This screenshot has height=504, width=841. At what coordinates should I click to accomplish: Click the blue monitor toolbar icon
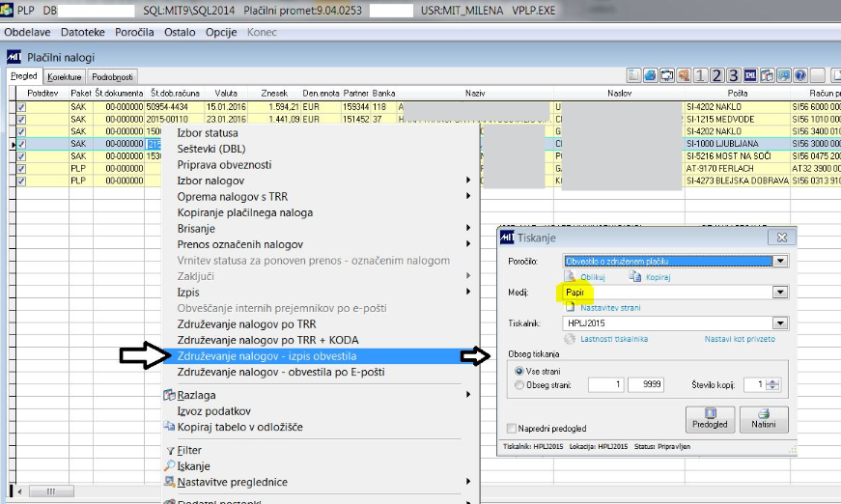coord(783,75)
